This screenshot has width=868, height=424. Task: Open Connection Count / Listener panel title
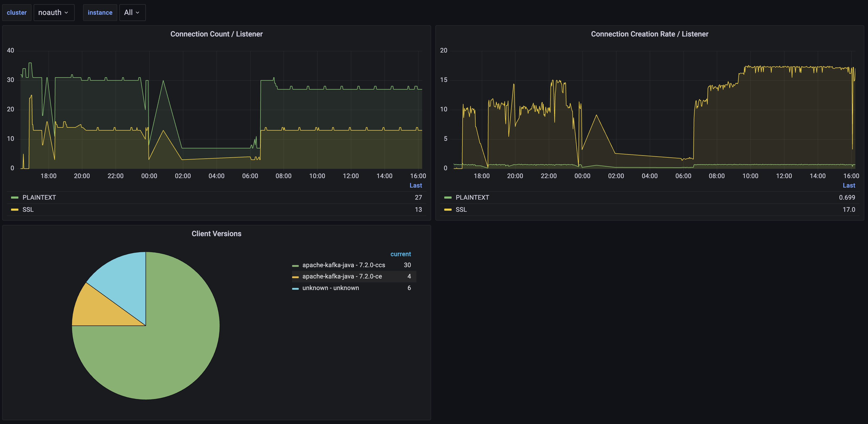pos(216,34)
